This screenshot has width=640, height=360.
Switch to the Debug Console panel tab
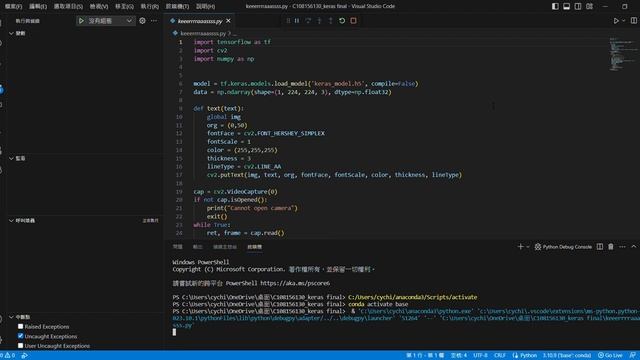point(225,247)
